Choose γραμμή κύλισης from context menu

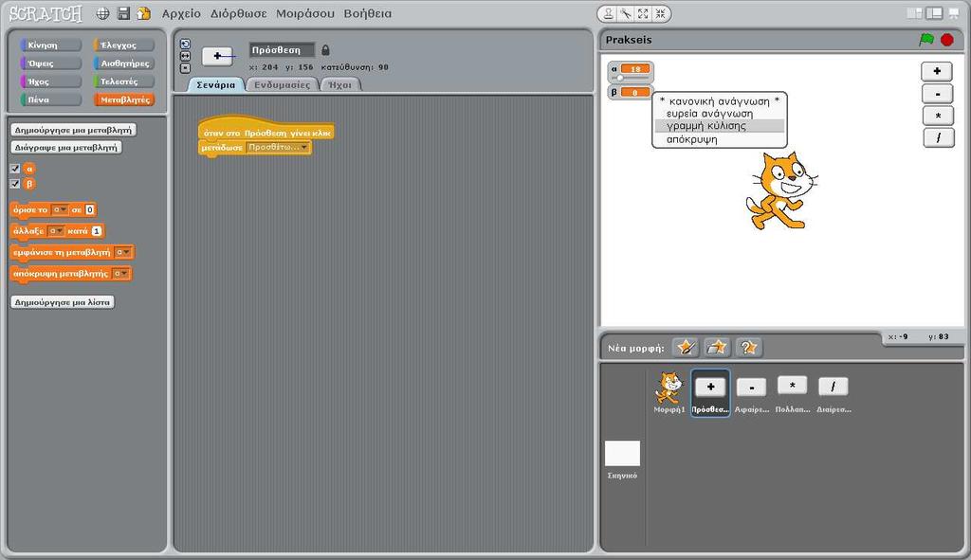(720, 126)
